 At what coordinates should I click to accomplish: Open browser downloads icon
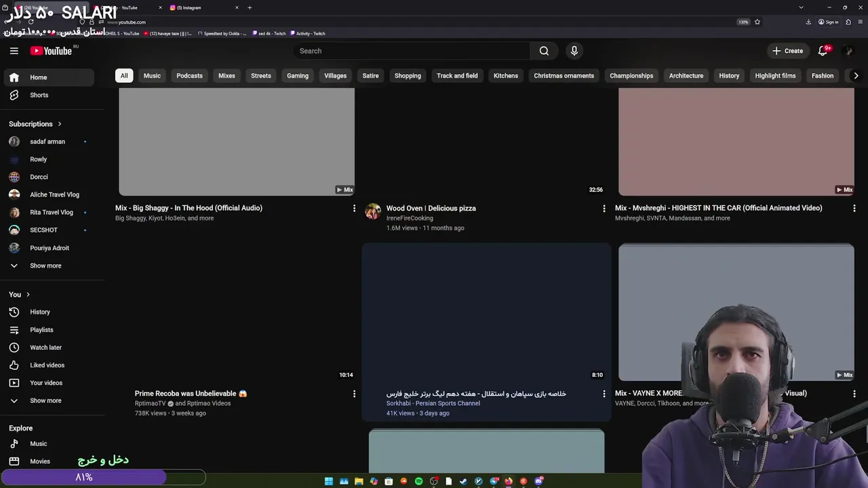pyautogui.click(x=808, y=22)
